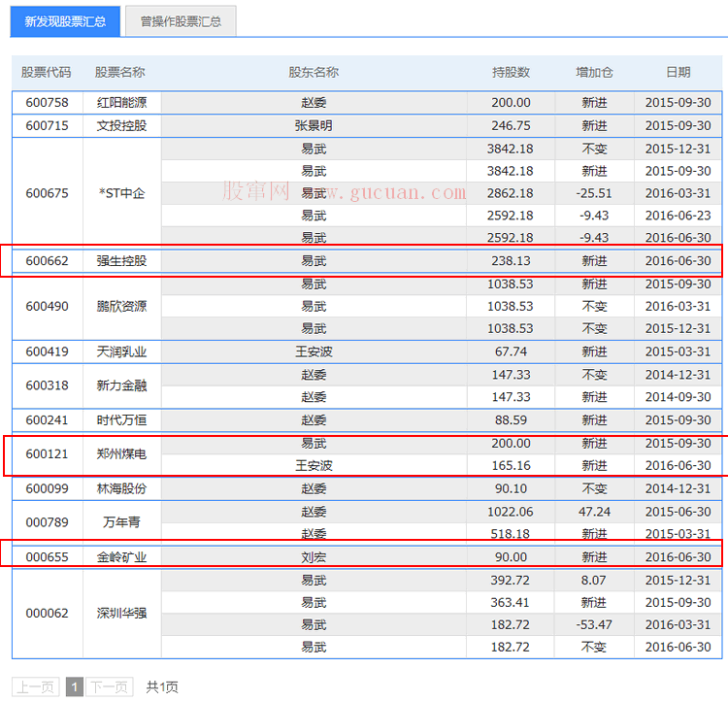This screenshot has width=728, height=702.
Task: Click stock name 鹏欣资源
Action: click(121, 307)
